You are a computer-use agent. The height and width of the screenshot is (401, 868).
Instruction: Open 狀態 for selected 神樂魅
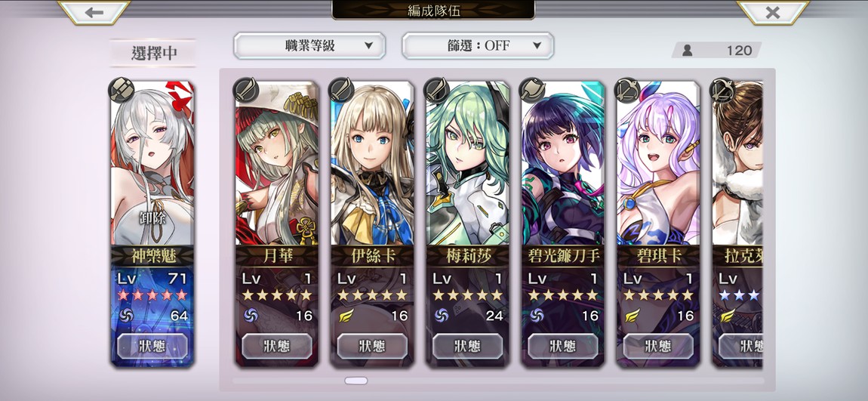(x=152, y=346)
